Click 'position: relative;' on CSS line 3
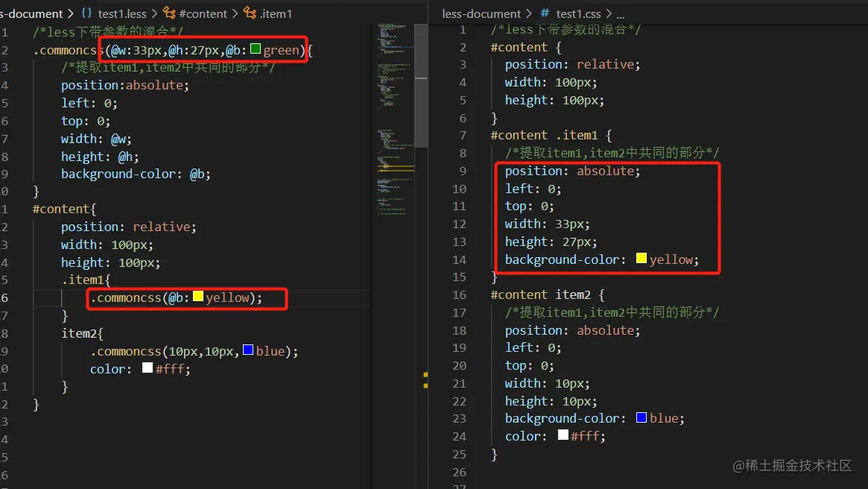Image resolution: width=868 pixels, height=489 pixels. (572, 65)
